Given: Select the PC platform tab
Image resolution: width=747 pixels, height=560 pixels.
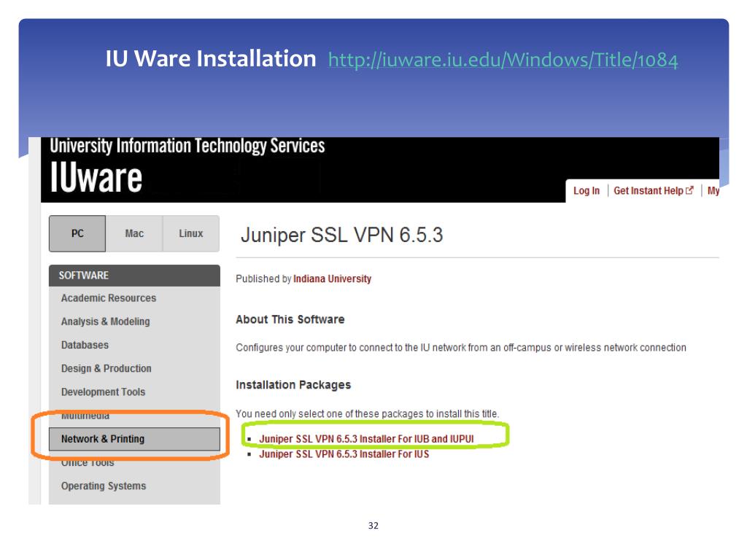Looking at the screenshot, I should (77, 233).
